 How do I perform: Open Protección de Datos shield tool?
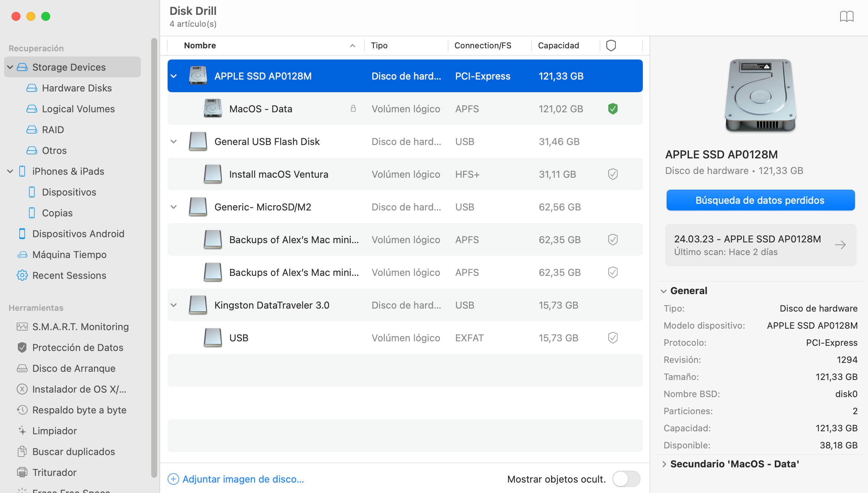(22, 347)
